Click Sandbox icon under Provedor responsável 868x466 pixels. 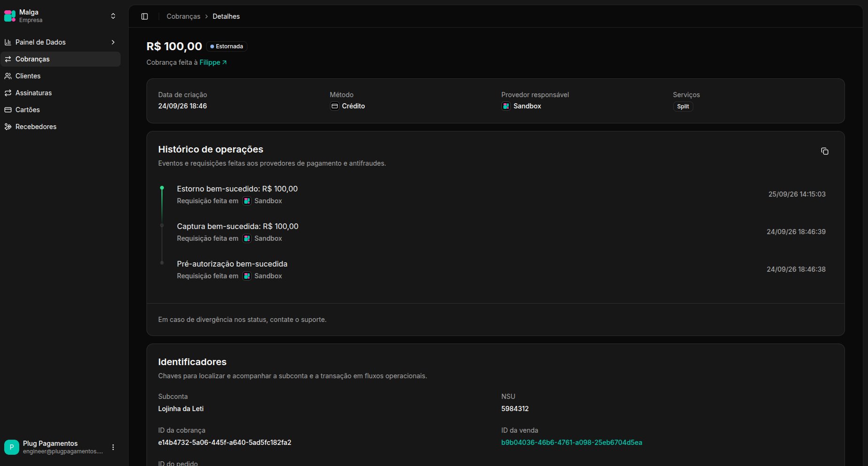click(x=506, y=106)
